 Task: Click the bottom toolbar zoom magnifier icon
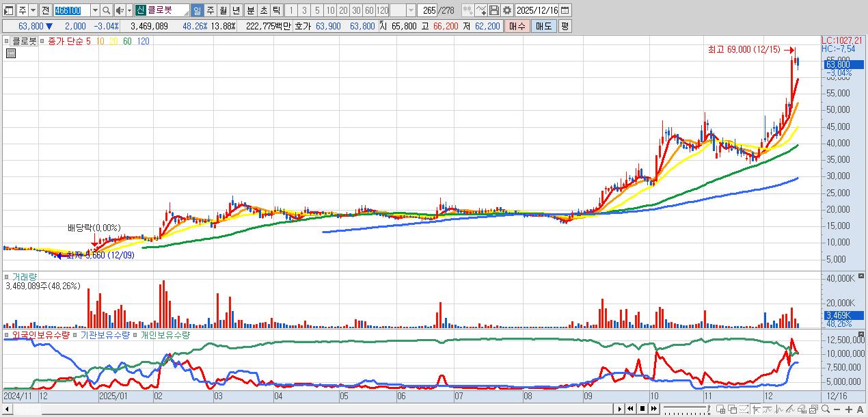825,409
